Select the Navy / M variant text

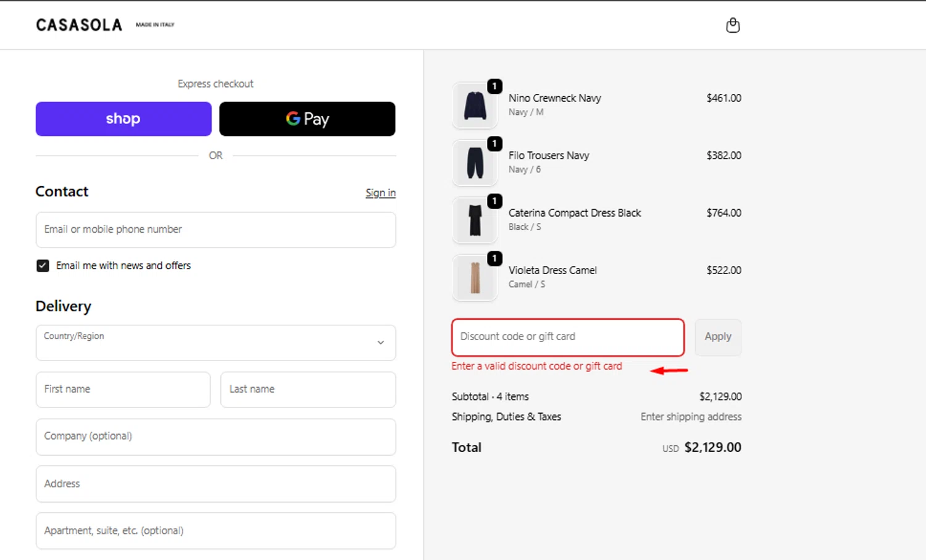526,112
